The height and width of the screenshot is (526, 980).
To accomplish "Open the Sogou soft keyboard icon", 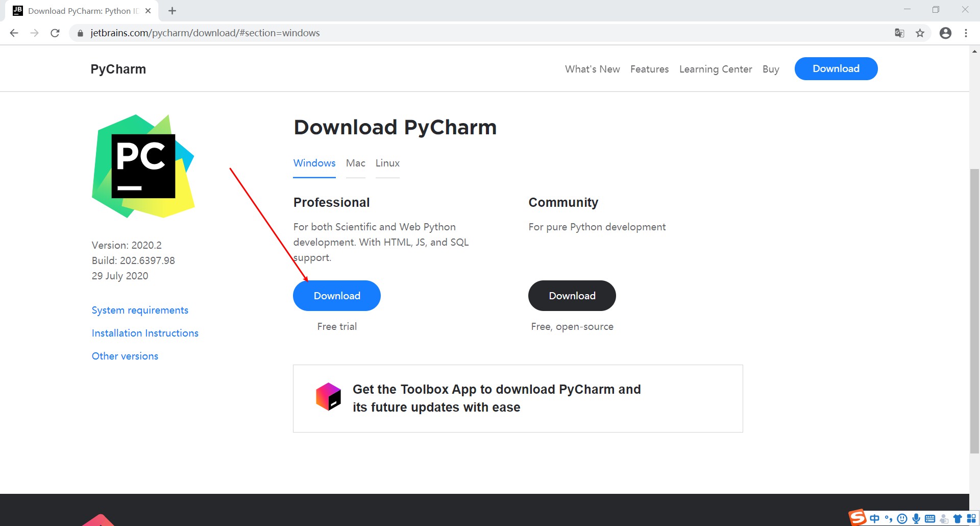I will pos(930,519).
